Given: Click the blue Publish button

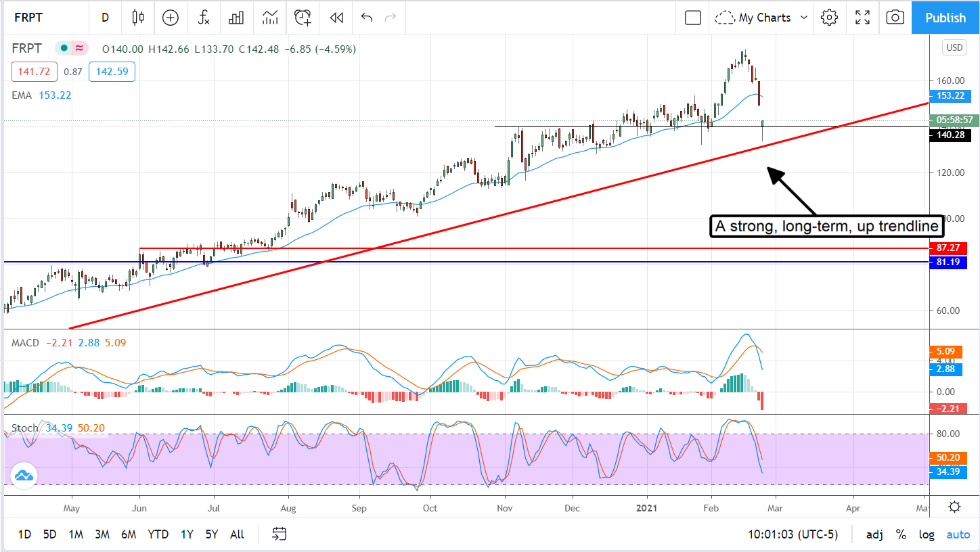Looking at the screenshot, I should [x=945, y=18].
